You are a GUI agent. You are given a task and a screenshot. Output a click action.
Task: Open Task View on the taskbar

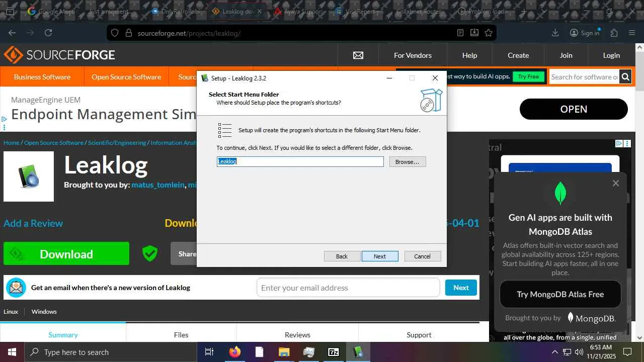click(x=209, y=352)
